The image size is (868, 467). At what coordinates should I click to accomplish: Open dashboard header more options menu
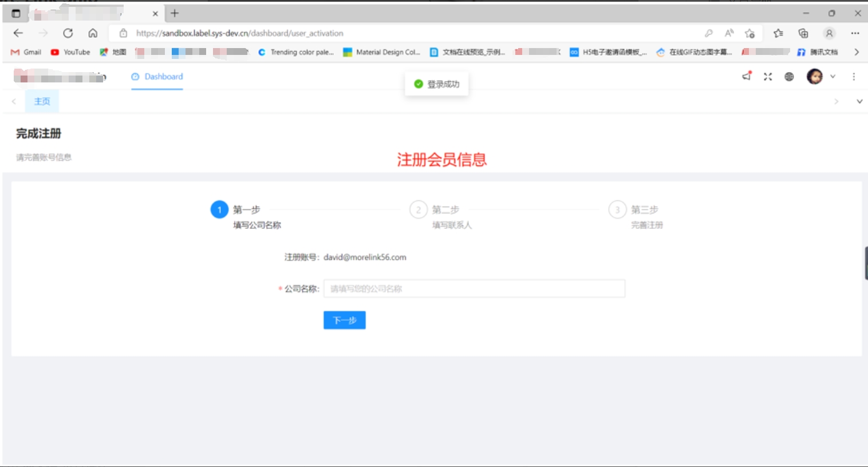pyautogui.click(x=854, y=77)
